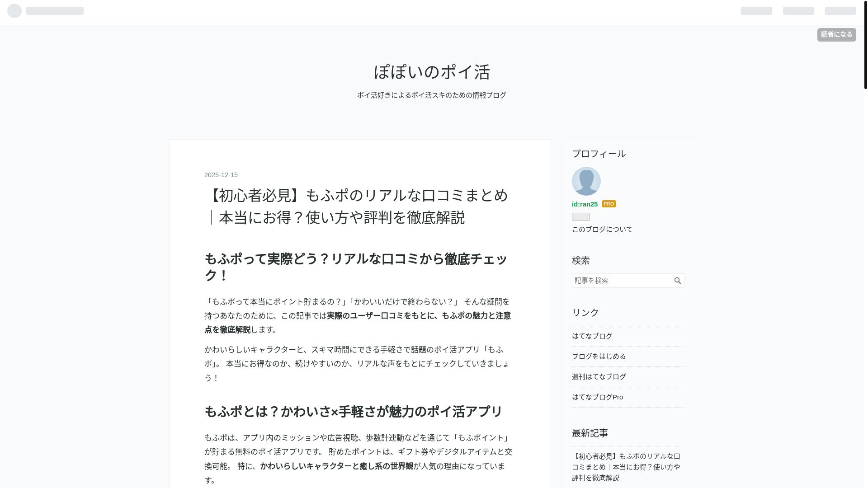The height and width of the screenshot is (488, 868).
Task: Click the circular logo placeholder in header
Action: tap(14, 11)
